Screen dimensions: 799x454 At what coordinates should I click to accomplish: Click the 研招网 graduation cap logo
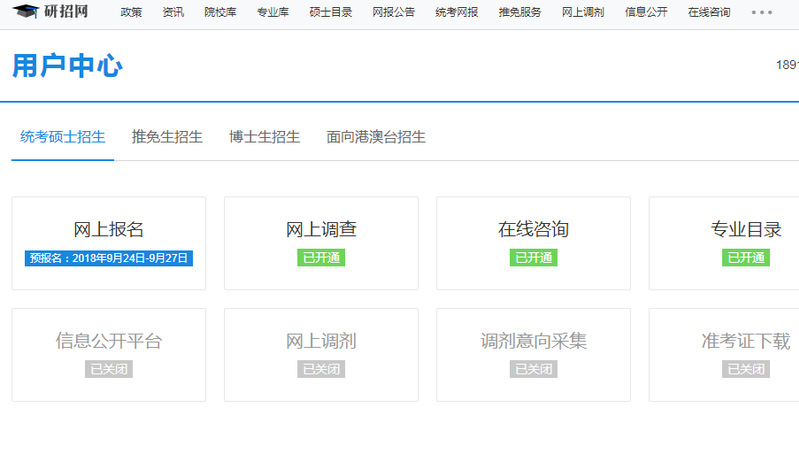[x=50, y=11]
